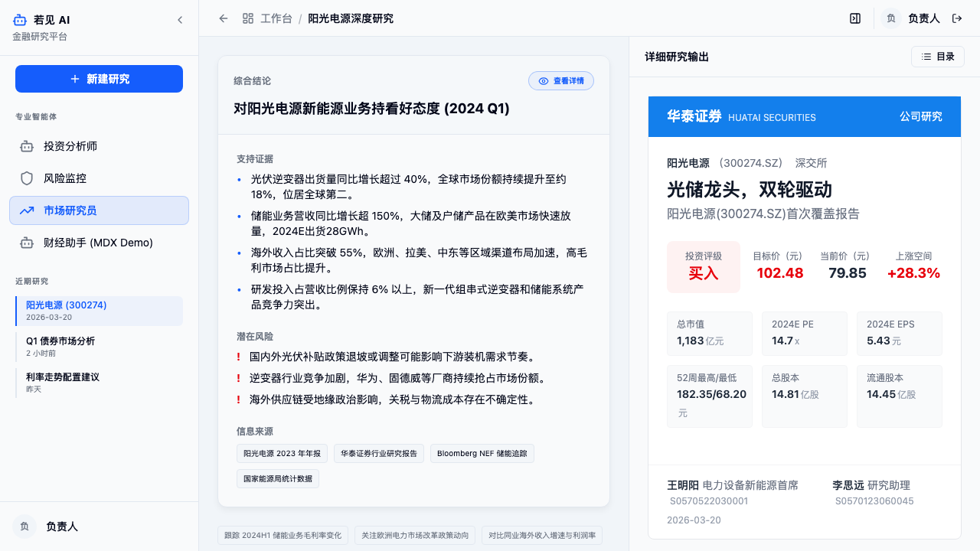The width and height of the screenshot is (980, 551).
Task: Click license number S0570522030001
Action: [x=709, y=501]
